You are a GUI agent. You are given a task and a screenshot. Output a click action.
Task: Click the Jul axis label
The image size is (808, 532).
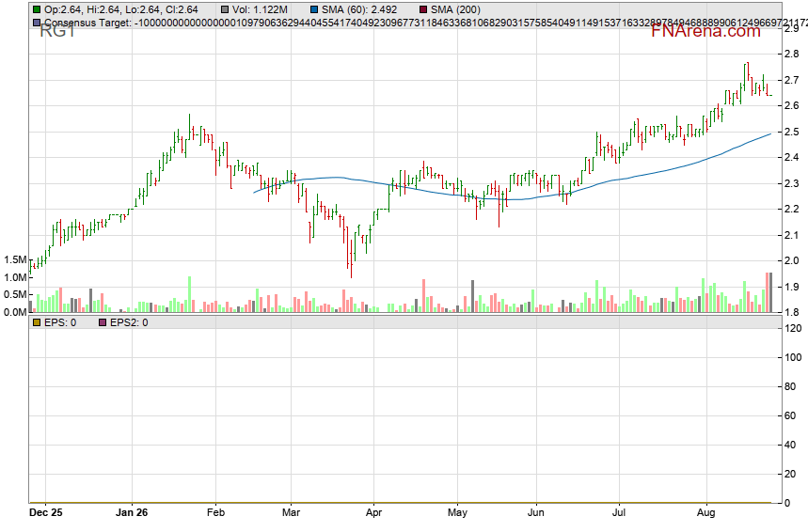618,512
